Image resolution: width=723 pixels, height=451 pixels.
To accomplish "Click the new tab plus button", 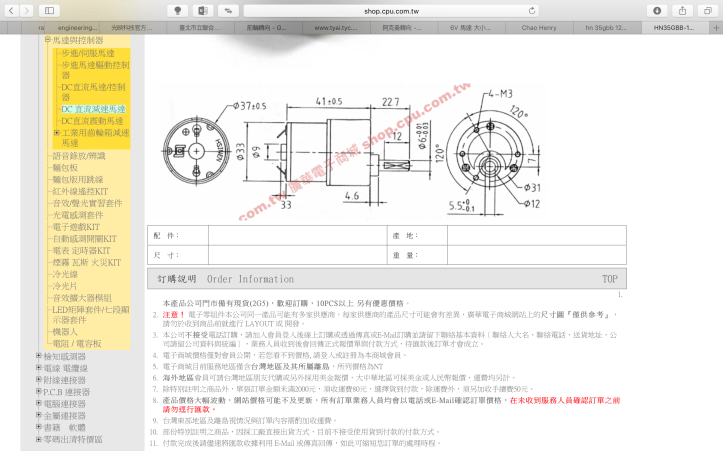I will [714, 29].
